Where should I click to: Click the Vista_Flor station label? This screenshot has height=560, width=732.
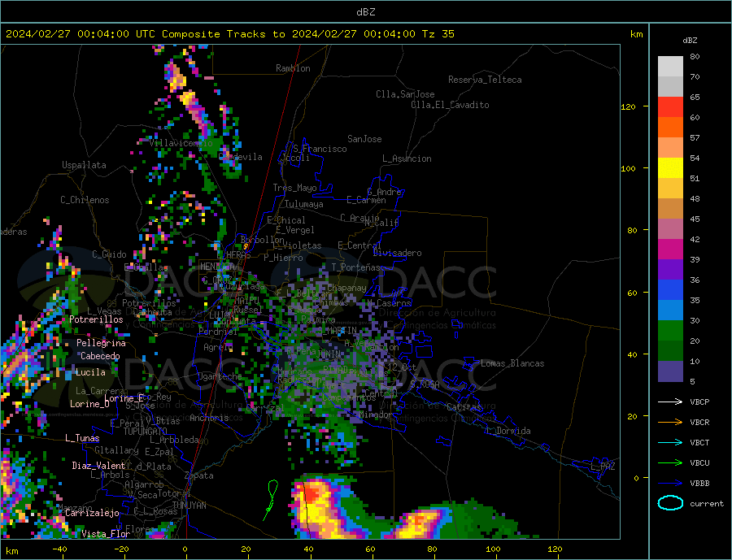click(x=106, y=534)
